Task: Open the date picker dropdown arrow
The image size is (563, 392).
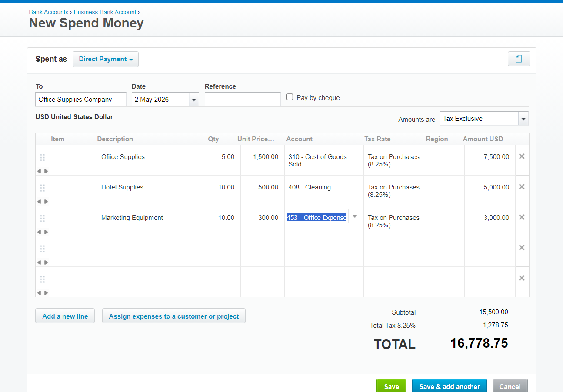Action: pyautogui.click(x=194, y=100)
